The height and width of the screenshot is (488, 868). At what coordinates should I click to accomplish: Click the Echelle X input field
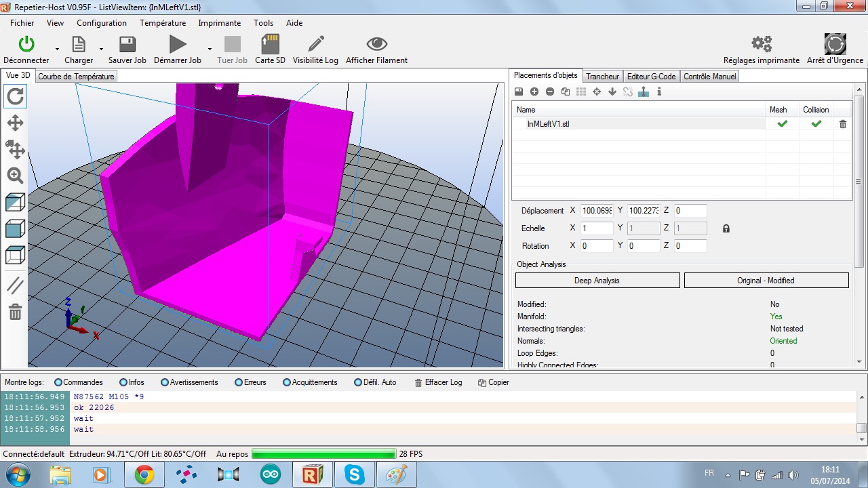tap(597, 228)
